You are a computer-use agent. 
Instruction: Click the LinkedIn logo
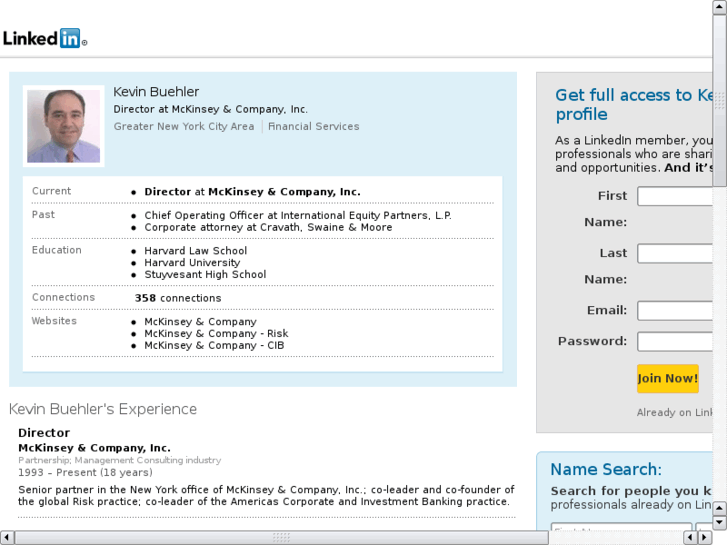pos(45,38)
